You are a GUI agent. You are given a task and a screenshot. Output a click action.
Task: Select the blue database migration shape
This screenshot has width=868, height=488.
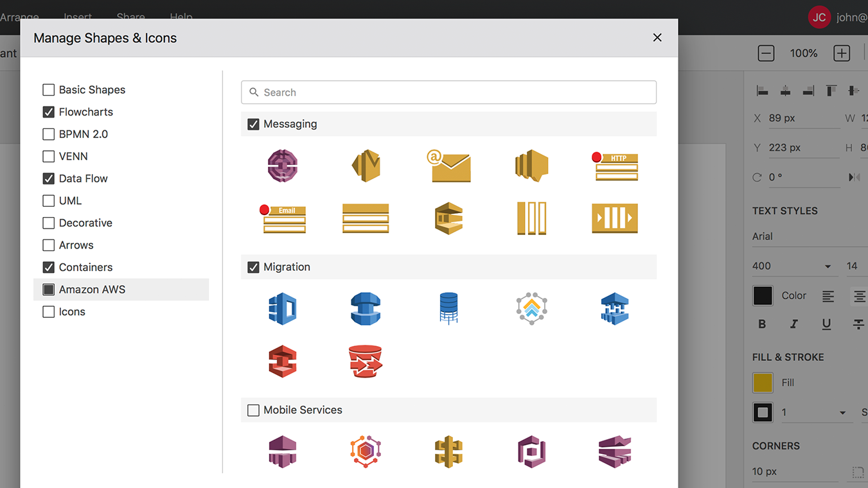[x=448, y=308]
